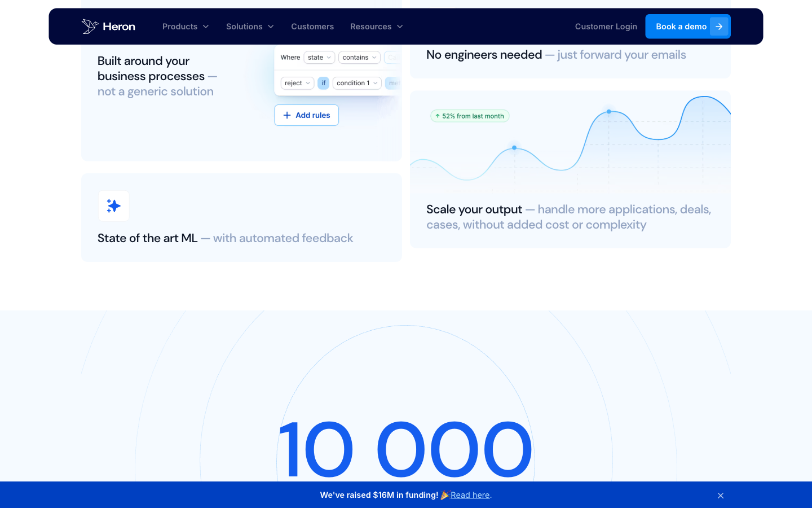Image resolution: width=812 pixels, height=508 pixels.
Task: Open the Resources menu
Action: (377, 27)
